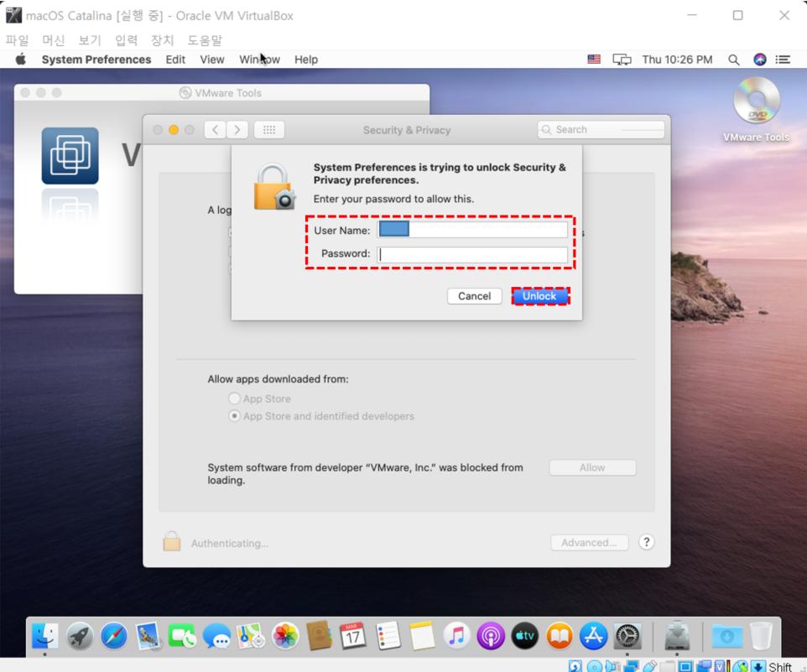
Task: Open App Store in the Dock
Action: pyautogui.click(x=593, y=636)
